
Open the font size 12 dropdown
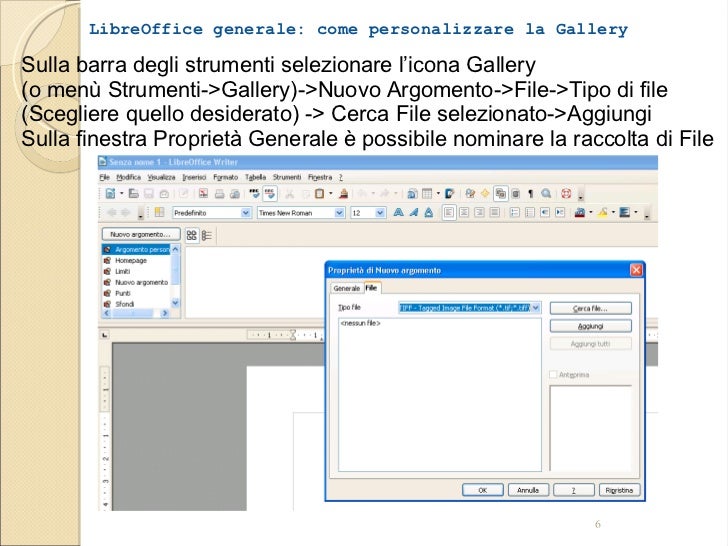pyautogui.click(x=380, y=213)
